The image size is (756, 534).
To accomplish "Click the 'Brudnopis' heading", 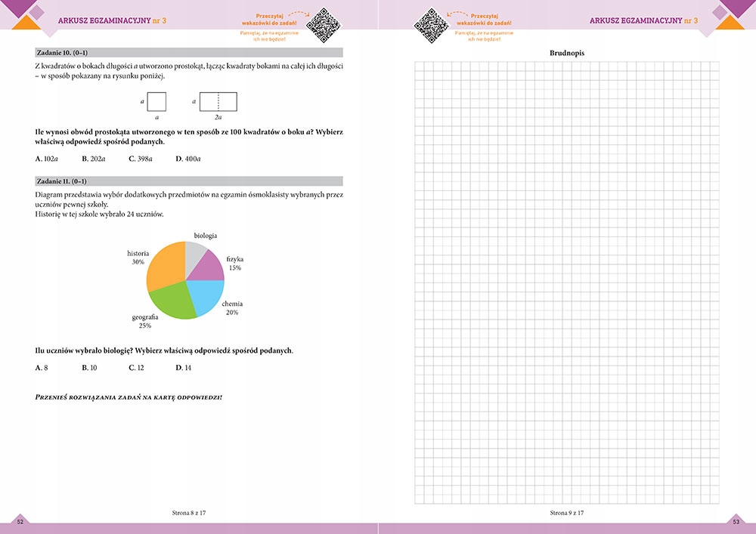I will (x=566, y=53).
